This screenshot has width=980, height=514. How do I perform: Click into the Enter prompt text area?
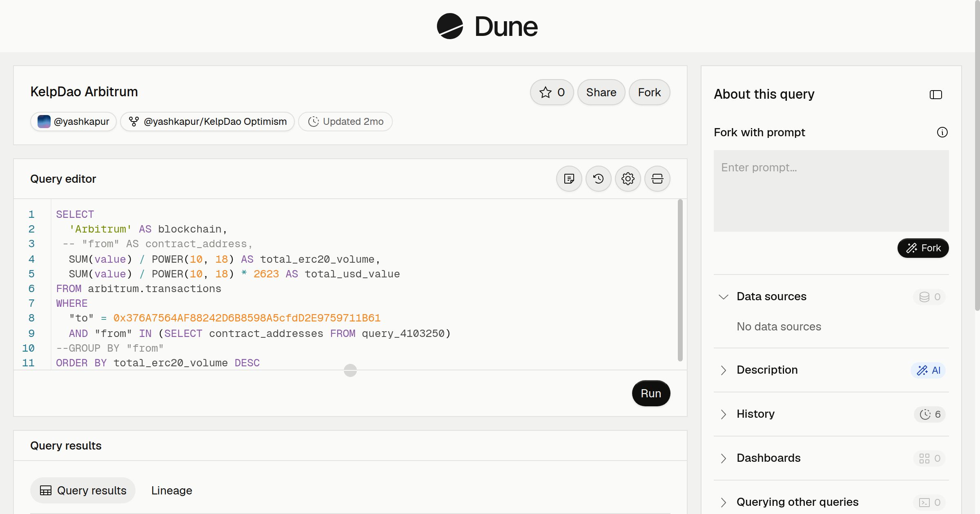coord(831,191)
